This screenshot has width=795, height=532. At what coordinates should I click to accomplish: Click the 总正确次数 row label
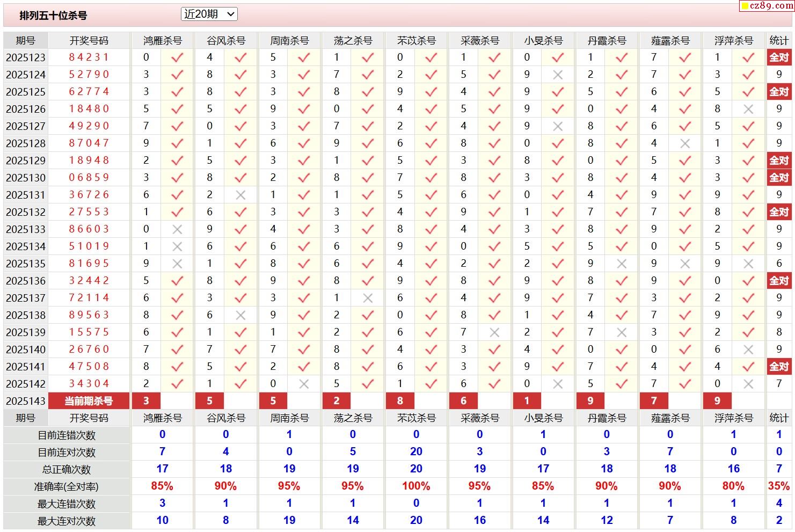point(67,470)
